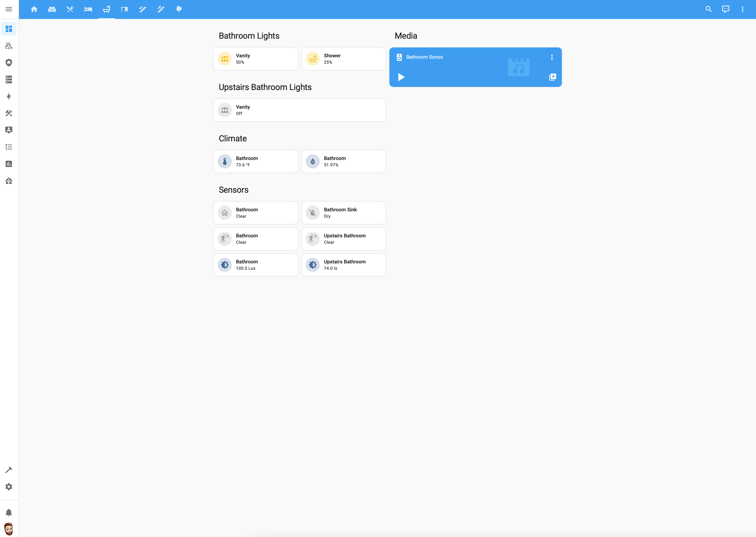The height and width of the screenshot is (537, 756).
Task: Open Bathroom Sonos three-dot menu
Action: (552, 57)
